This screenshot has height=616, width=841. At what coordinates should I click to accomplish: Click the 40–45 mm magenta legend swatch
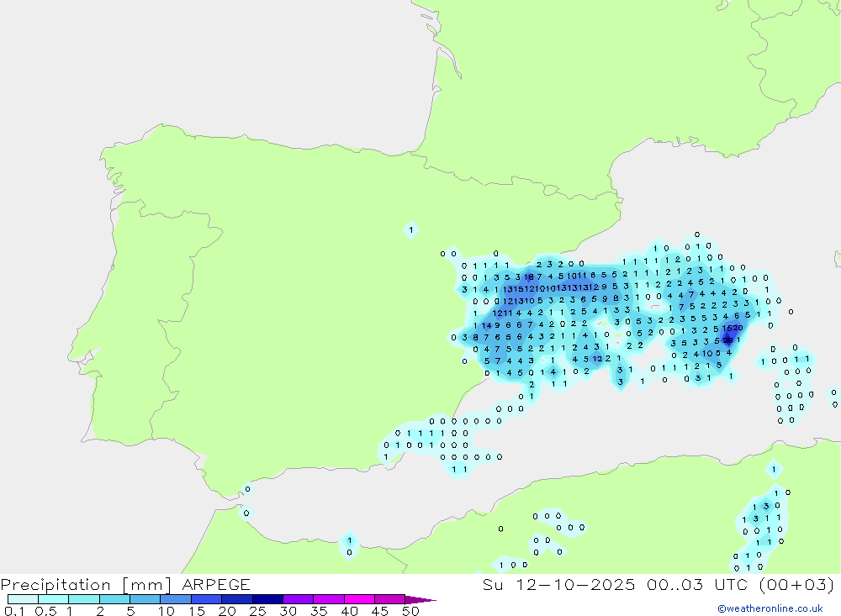click(359, 599)
